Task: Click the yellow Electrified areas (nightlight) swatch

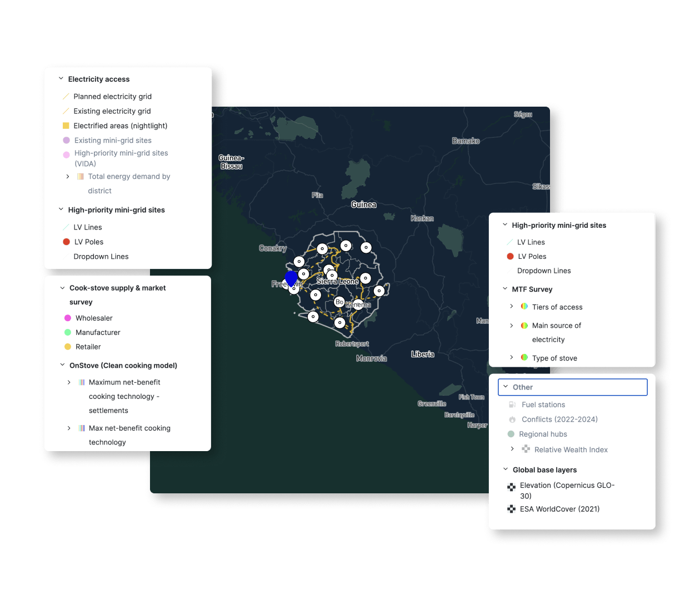Action: [x=66, y=126]
